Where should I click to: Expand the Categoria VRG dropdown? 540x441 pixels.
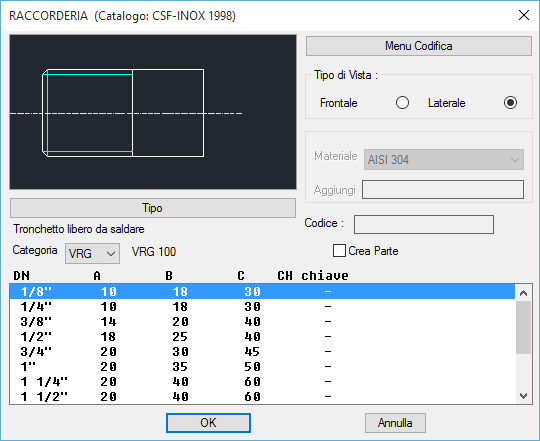pyautogui.click(x=92, y=254)
